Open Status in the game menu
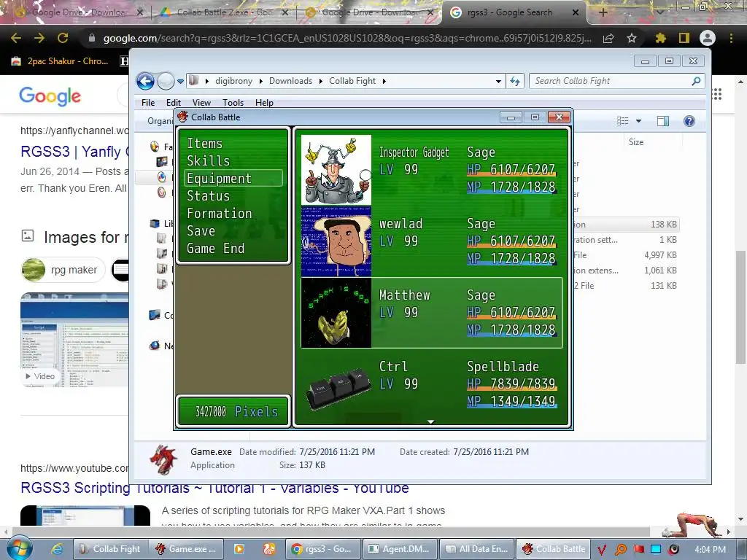Viewport: 747px width, 560px height. tap(208, 195)
